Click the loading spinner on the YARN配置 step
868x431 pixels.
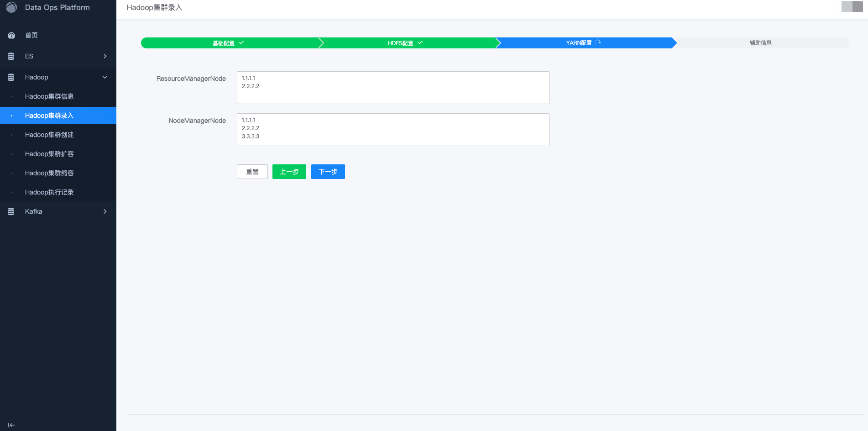(x=598, y=42)
